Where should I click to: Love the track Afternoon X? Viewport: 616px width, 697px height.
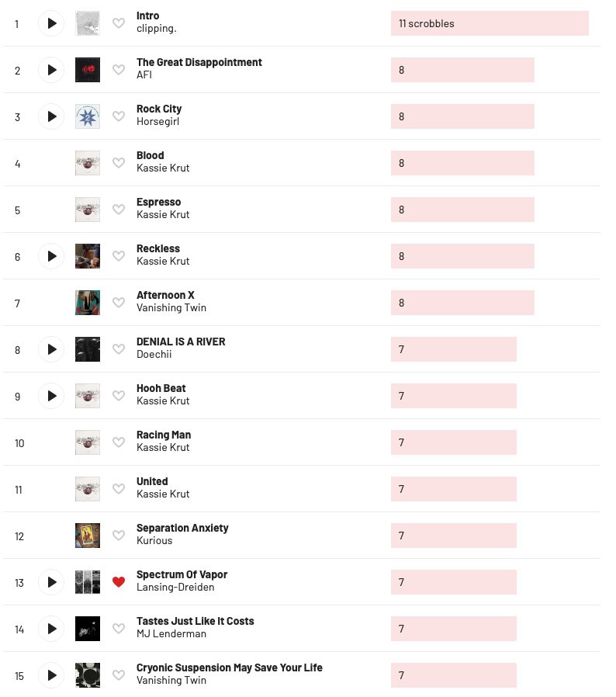point(119,303)
